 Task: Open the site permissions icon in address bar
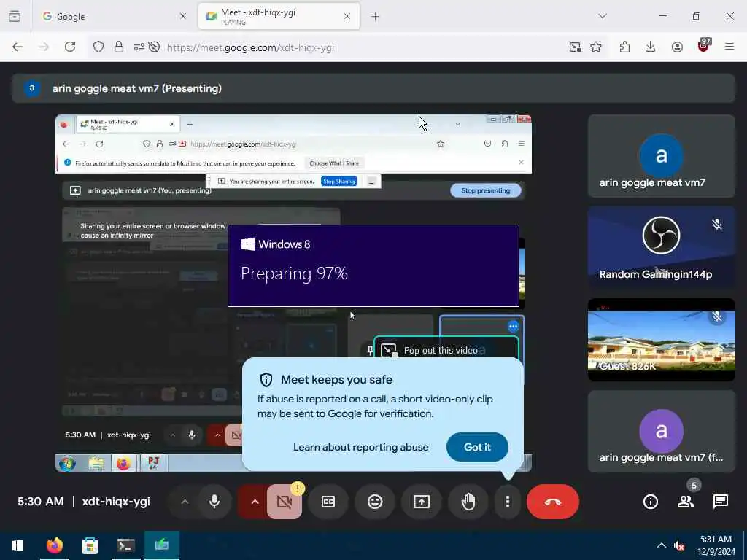139,47
